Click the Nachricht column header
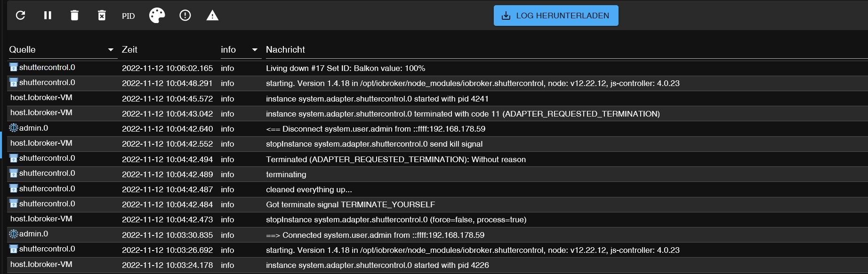Viewport: 868px width, 274px height. click(x=285, y=49)
